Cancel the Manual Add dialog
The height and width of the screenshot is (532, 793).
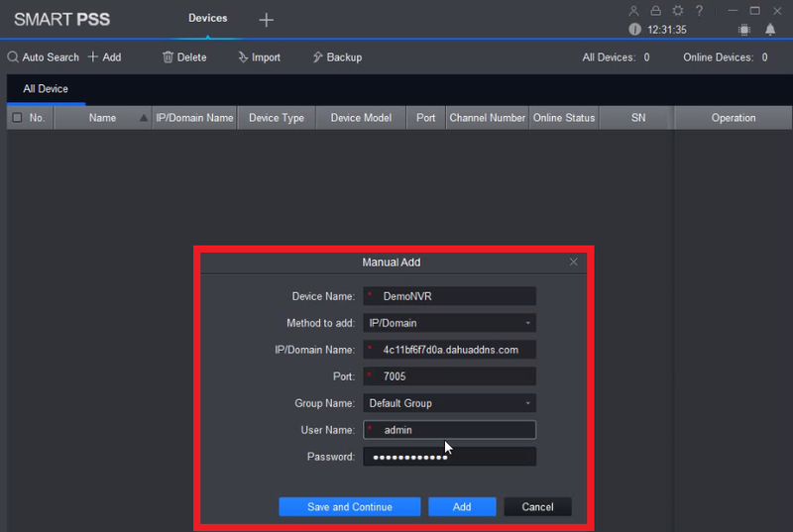click(537, 507)
